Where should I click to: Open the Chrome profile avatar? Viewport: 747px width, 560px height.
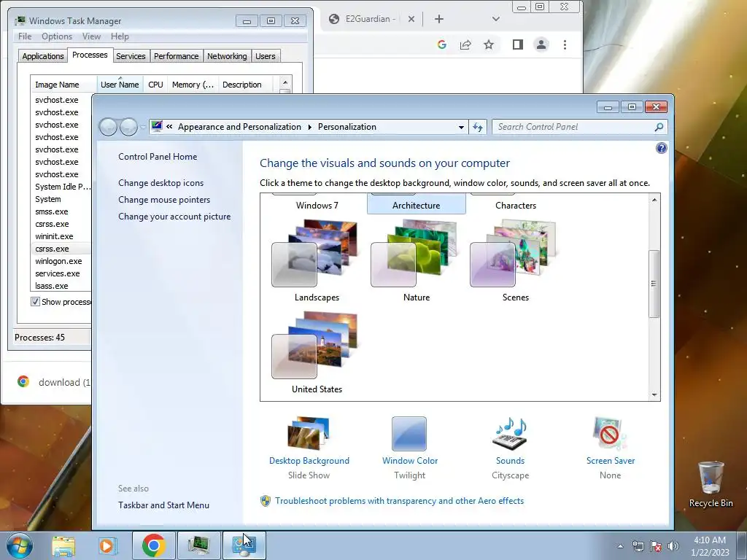[541, 44]
